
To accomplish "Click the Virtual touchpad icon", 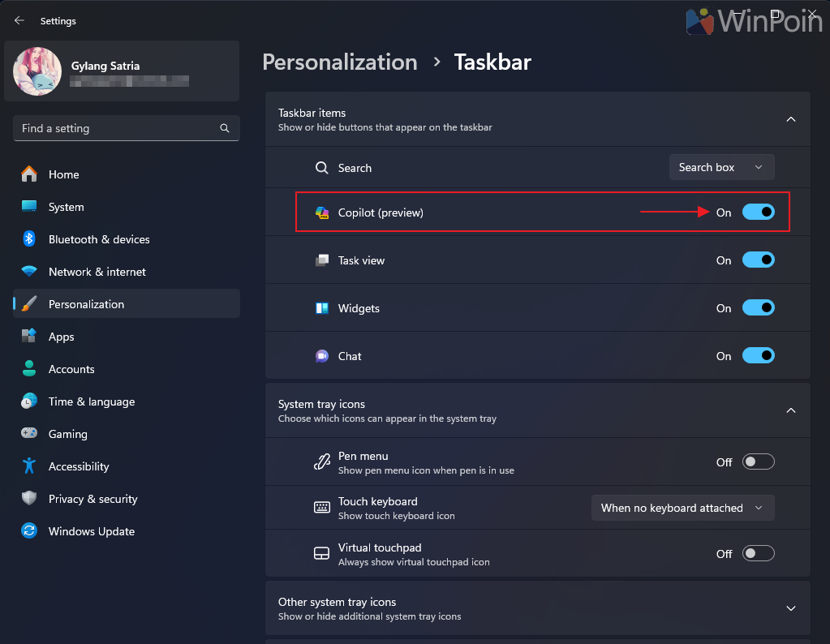I will [322, 553].
